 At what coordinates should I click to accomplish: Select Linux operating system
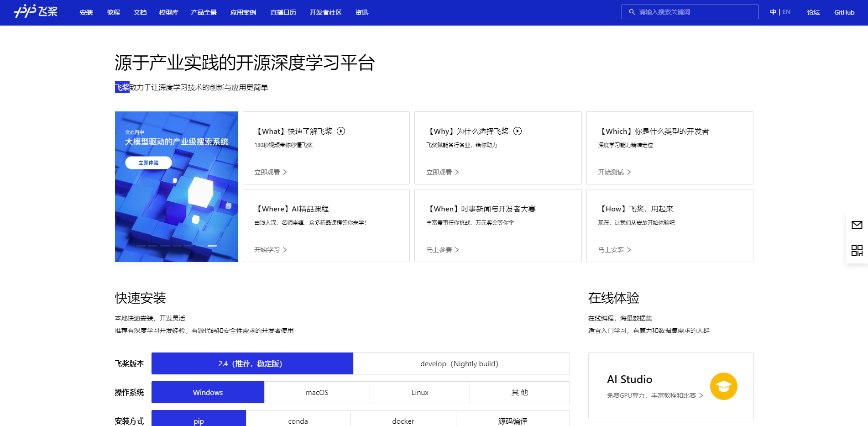tap(420, 392)
